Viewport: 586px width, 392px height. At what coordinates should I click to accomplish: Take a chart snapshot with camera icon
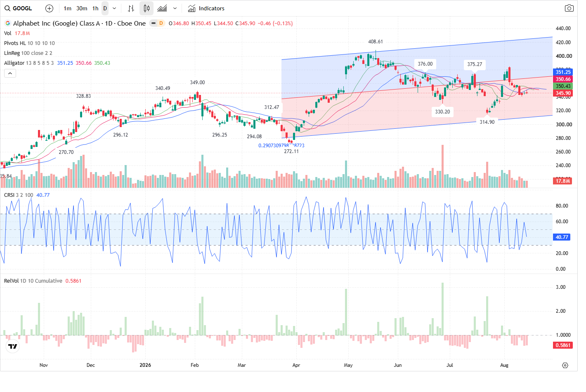point(569,8)
